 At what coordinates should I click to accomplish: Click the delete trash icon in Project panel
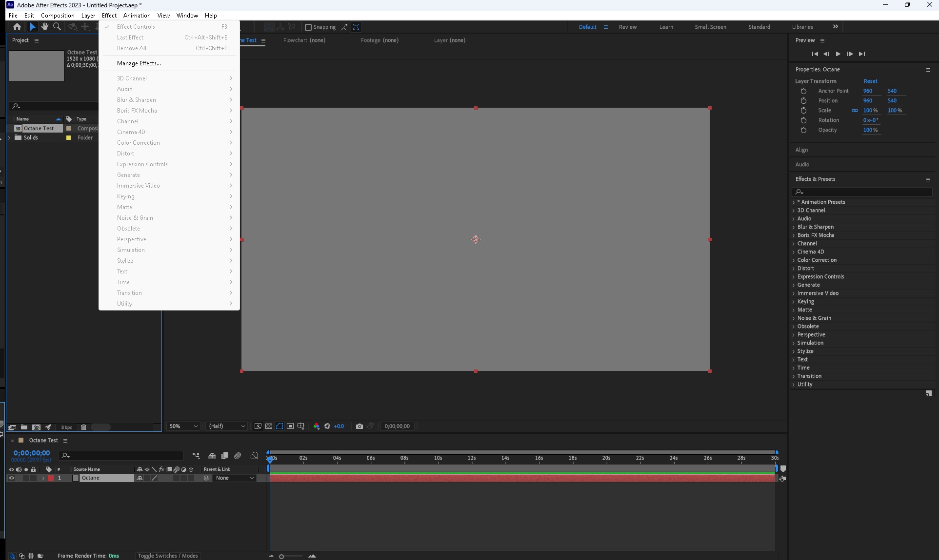[83, 427]
